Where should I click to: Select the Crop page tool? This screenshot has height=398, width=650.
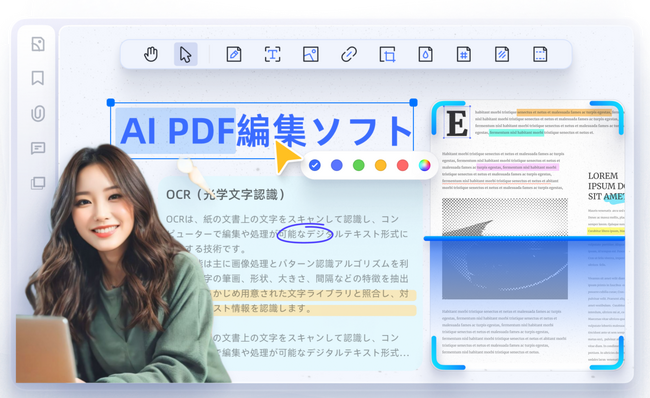(x=387, y=54)
